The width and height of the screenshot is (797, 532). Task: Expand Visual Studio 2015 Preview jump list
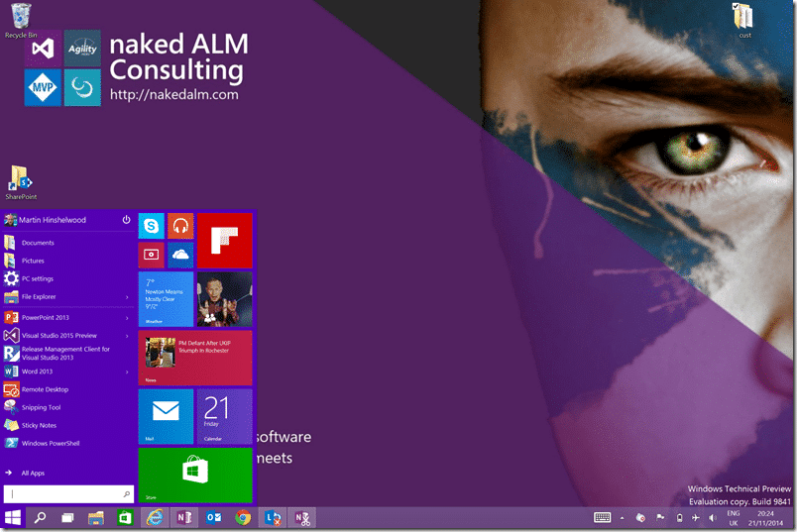pyautogui.click(x=127, y=336)
